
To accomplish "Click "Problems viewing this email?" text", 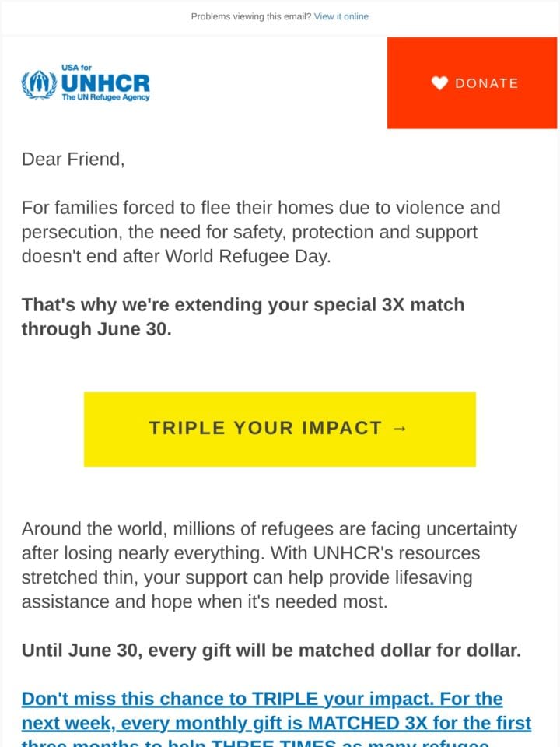I will (251, 16).
